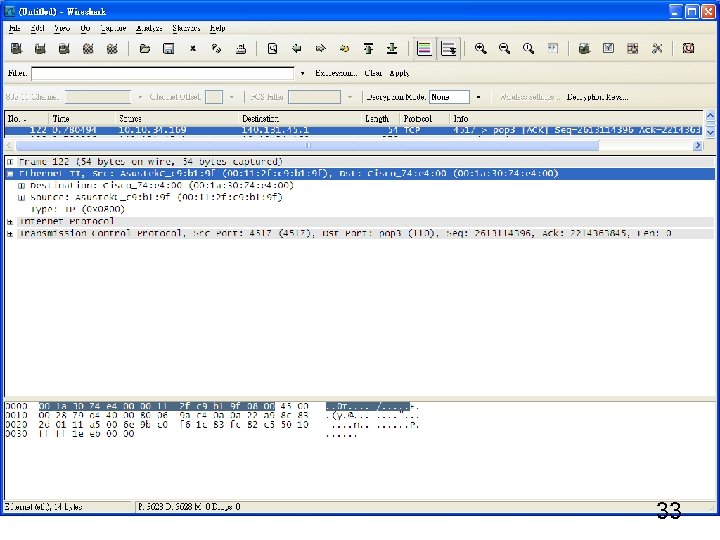The height and width of the screenshot is (540, 720).
Task: Open the 802.11 Channel dropdown
Action: point(140,97)
